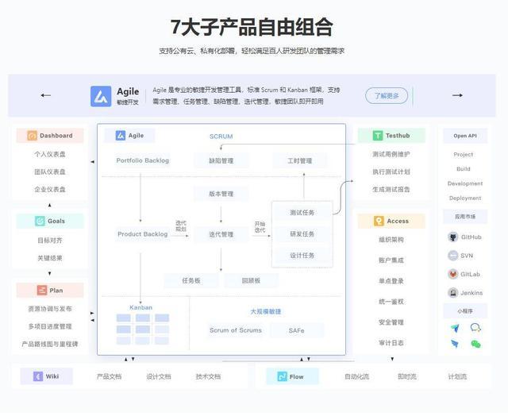
Task: Click 多项目进度管理 under Plan
Action: [x=50, y=326]
